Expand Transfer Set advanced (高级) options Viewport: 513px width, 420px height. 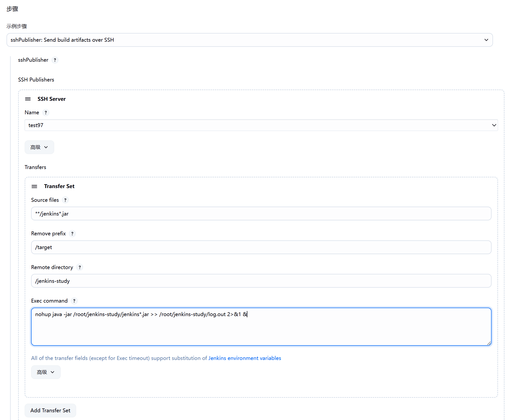46,372
